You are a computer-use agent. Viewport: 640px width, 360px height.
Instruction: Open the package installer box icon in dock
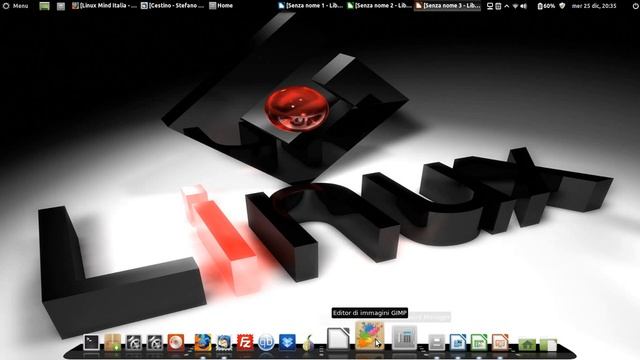coord(112,342)
